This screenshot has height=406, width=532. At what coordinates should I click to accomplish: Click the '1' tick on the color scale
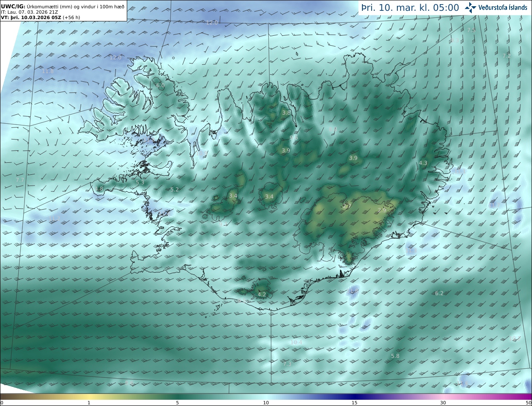(89, 403)
